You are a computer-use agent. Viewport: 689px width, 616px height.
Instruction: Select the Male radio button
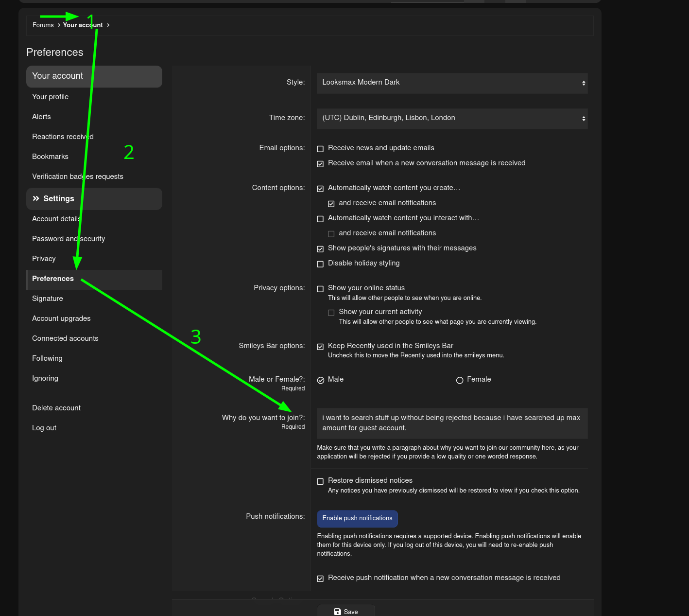pos(321,380)
